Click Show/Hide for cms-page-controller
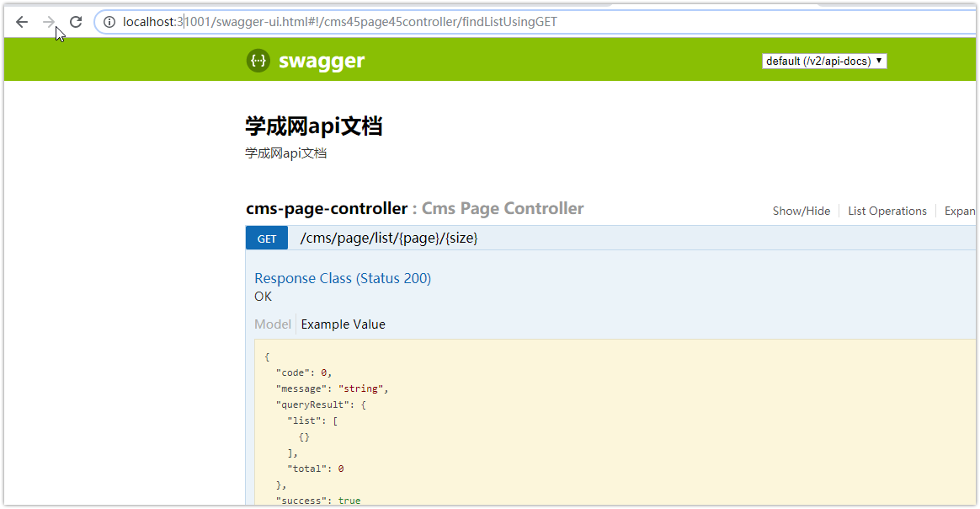980x509 pixels. click(x=802, y=211)
